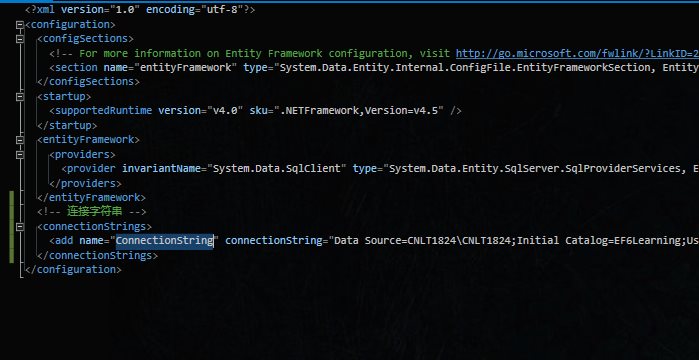Click the SqlProviderServices type string
Viewport: 699px width, 360px height.
coord(541,168)
